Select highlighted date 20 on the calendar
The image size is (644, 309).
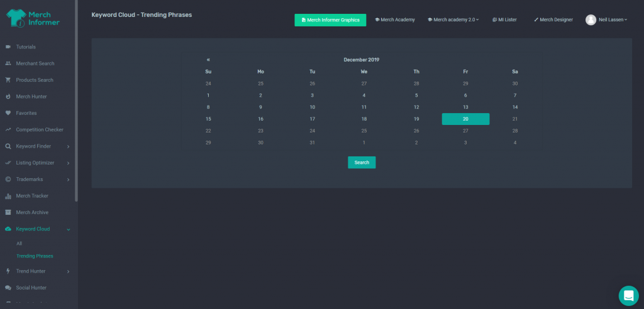tap(465, 119)
